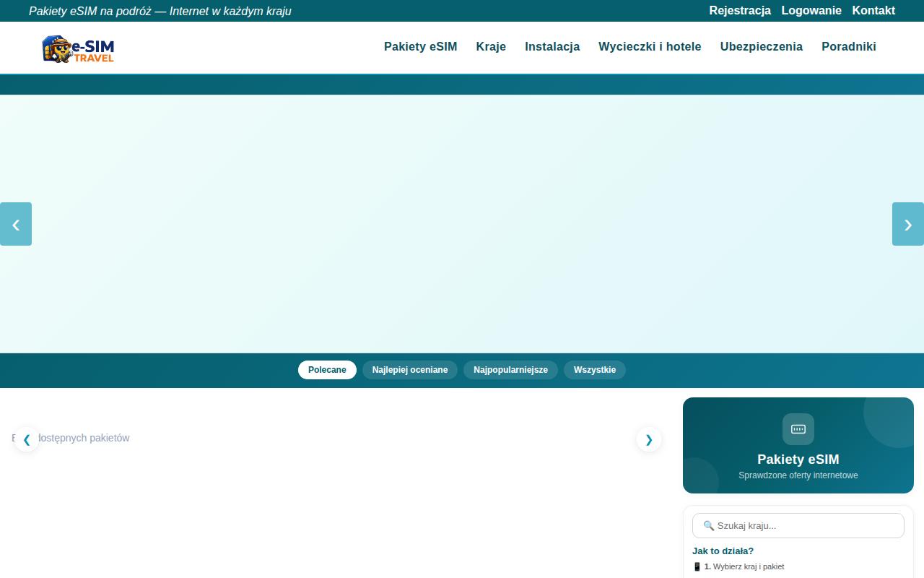Screen dimensions: 924x578
Task: Open the Wycieczki i hotele menu
Action: [649, 46]
